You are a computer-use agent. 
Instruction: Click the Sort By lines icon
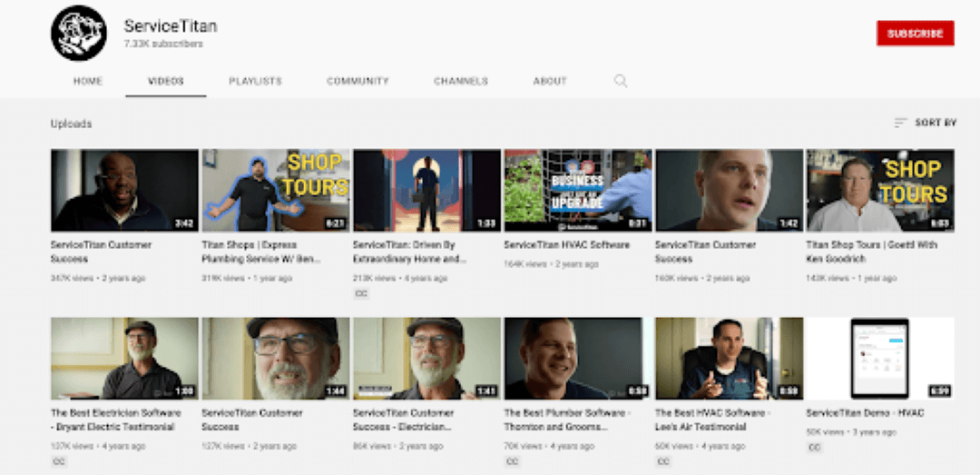pyautogui.click(x=900, y=123)
